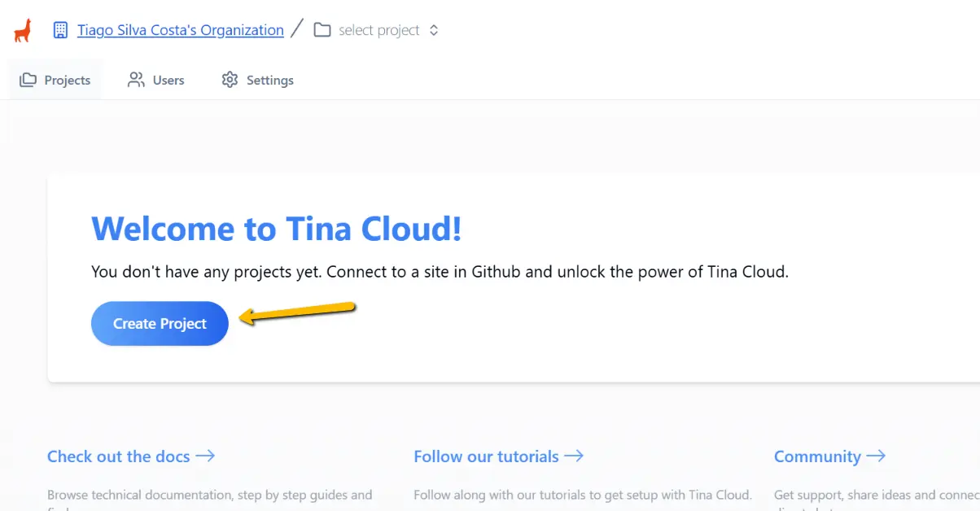Open Tiago Silva Costa's Organization link

click(x=180, y=29)
